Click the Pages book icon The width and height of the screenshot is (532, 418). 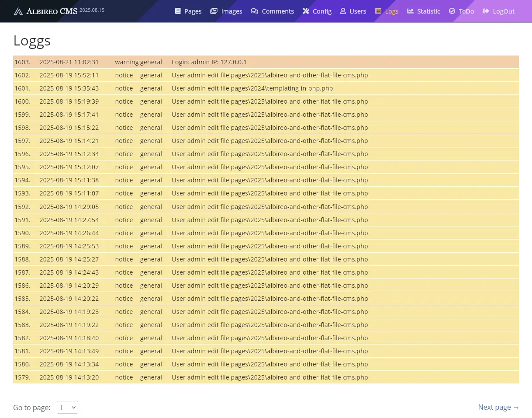click(178, 11)
